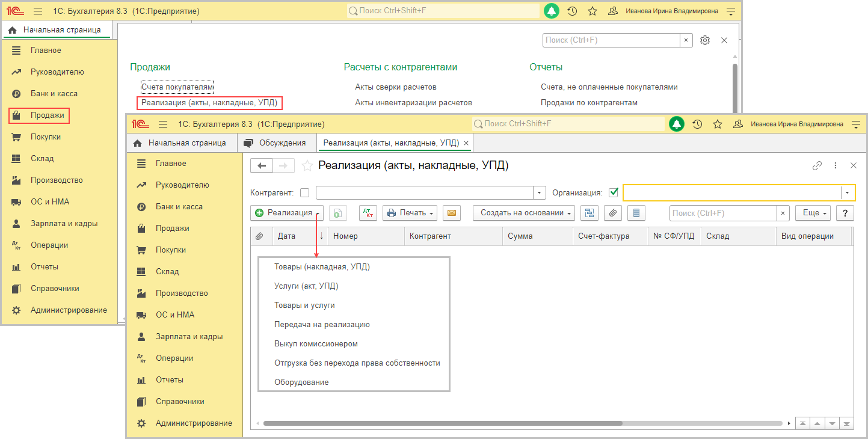Select Товары (накладная, УПД) menu item

pyautogui.click(x=322, y=266)
